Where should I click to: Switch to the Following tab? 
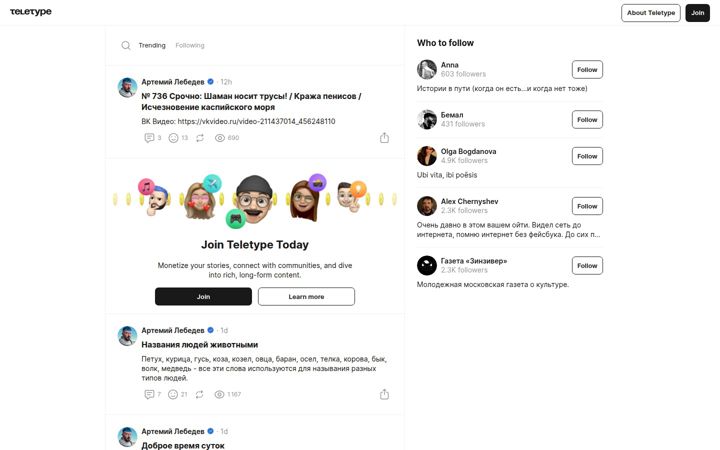190,45
